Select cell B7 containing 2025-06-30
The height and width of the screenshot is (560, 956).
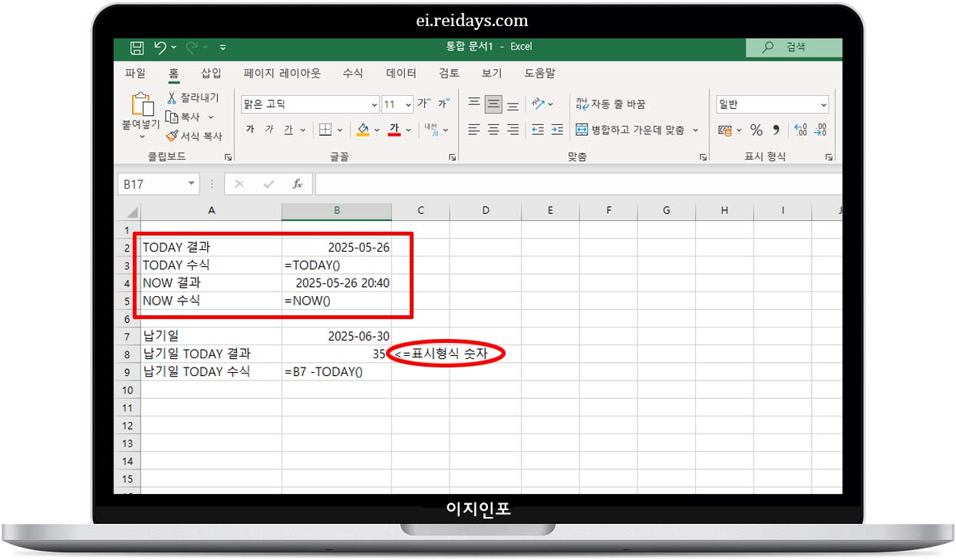[336, 336]
